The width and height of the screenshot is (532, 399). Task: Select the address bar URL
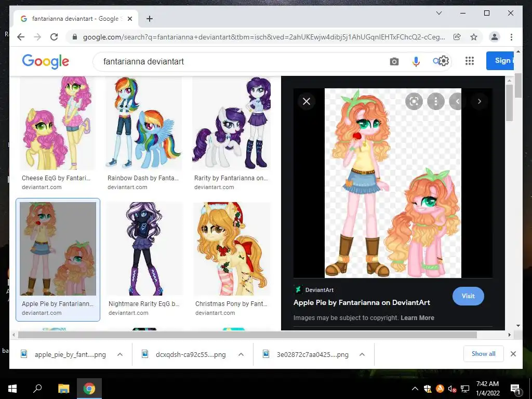264,37
